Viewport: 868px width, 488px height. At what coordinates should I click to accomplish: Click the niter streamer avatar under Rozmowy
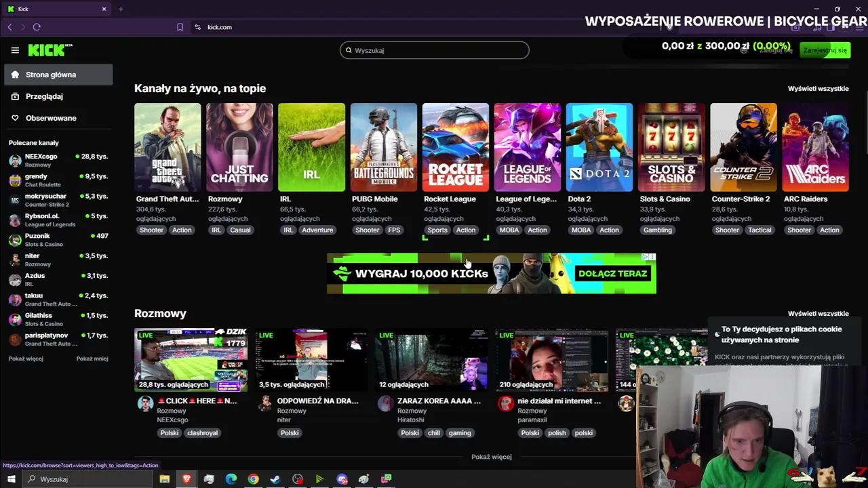265,403
